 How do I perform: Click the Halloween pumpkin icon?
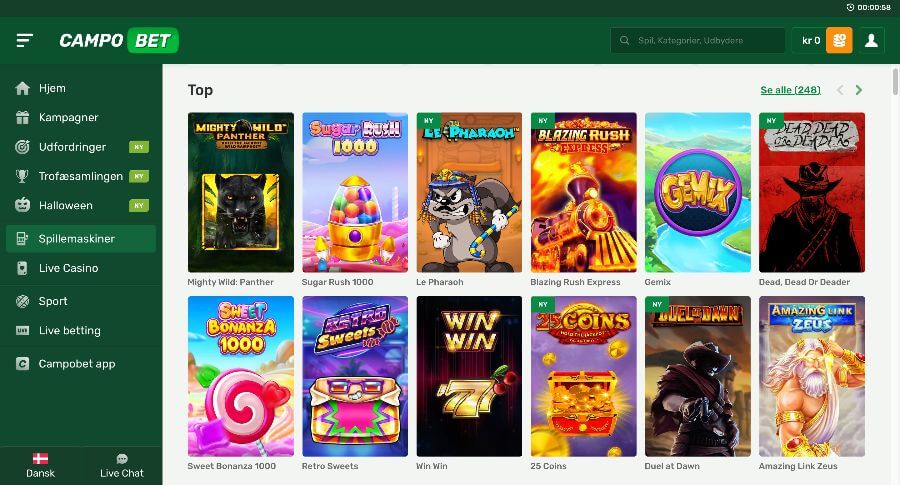[23, 205]
